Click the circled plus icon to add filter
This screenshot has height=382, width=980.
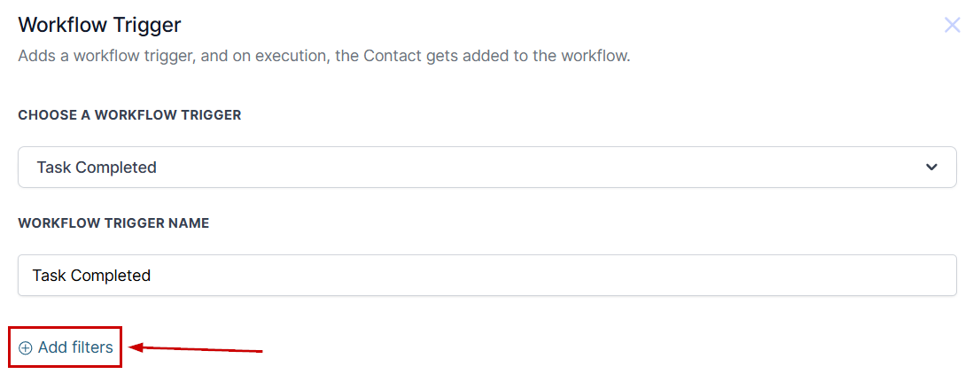25,348
